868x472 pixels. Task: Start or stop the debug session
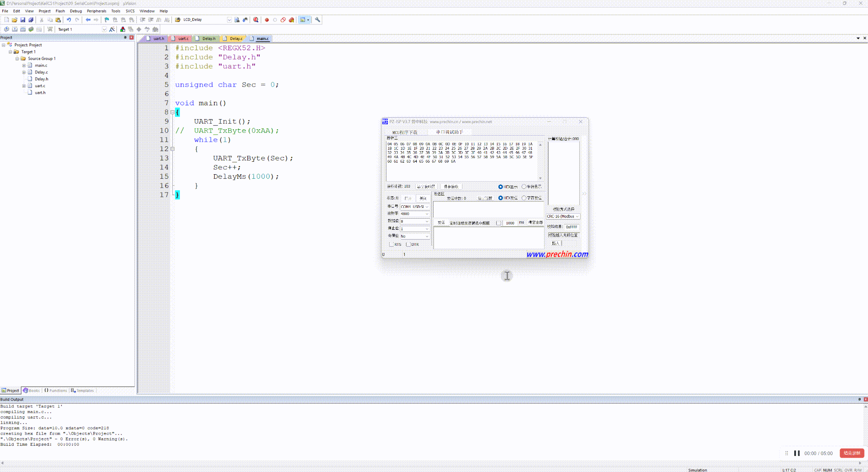click(256, 20)
